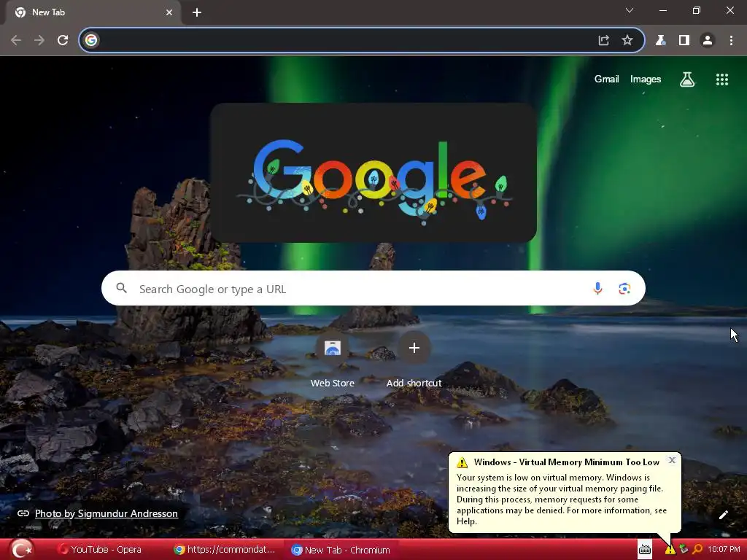Viewport: 747px width, 560px height.
Task: Open the profile avatar menu
Action: (x=708, y=41)
